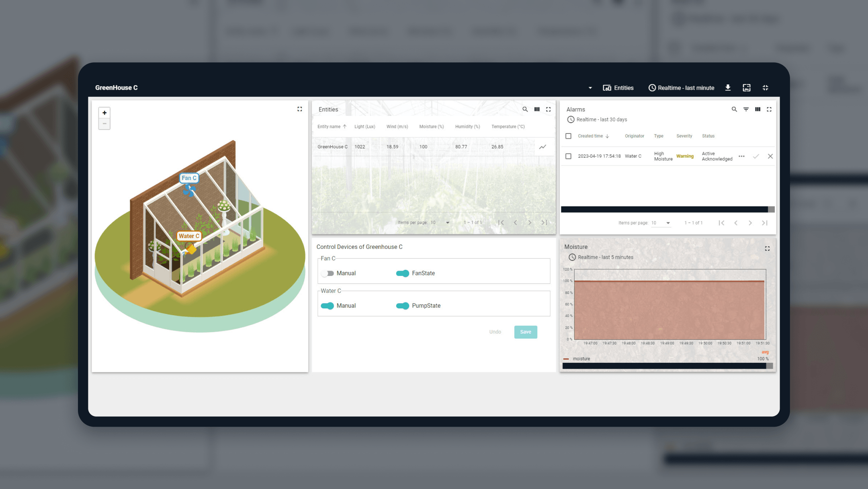Open the Realtime - last minute time window
The image size is (868, 489).
click(x=682, y=88)
